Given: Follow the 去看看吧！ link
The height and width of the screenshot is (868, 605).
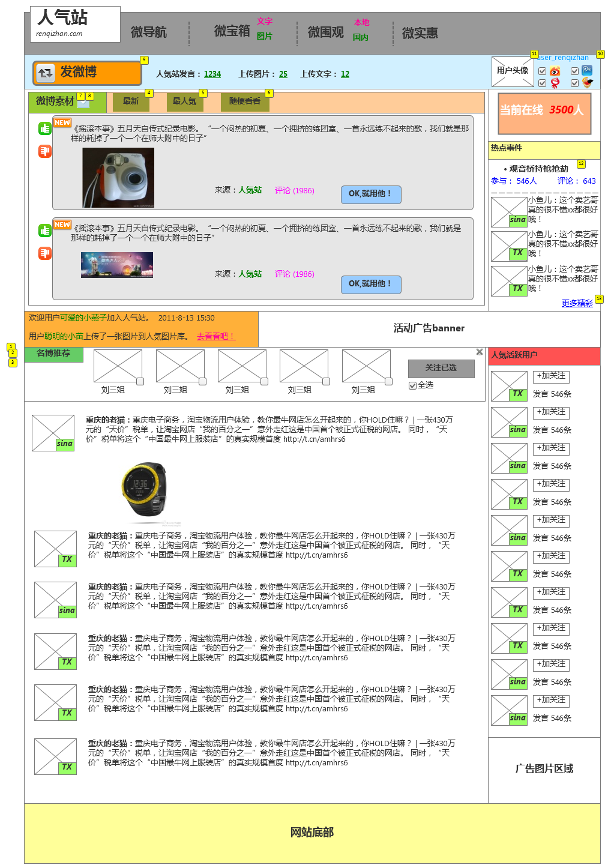Looking at the screenshot, I should 216,336.
